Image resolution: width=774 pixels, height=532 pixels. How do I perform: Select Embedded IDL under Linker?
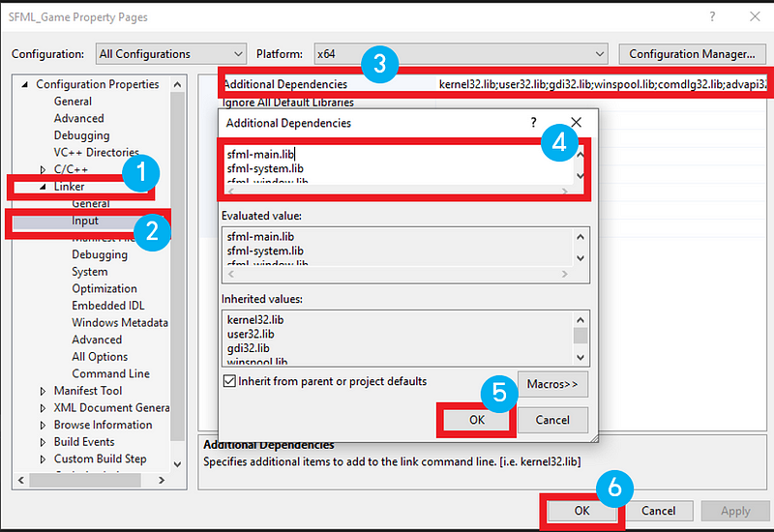point(107,306)
